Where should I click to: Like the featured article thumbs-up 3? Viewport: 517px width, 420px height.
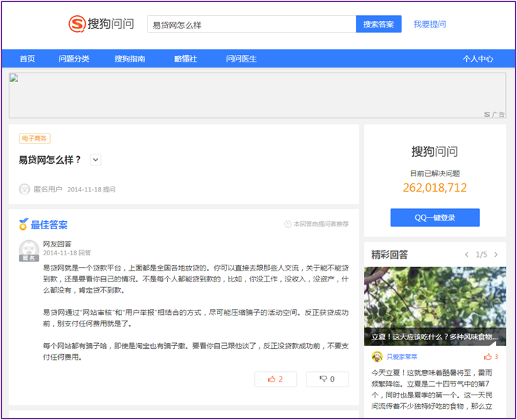492,357
